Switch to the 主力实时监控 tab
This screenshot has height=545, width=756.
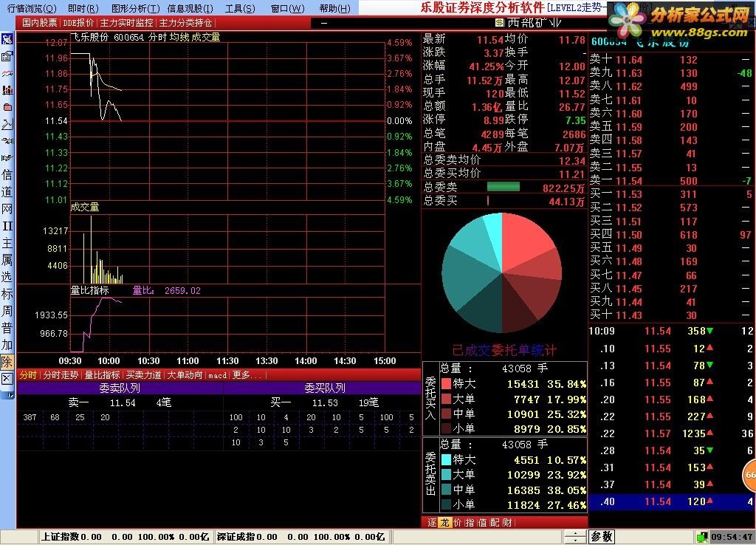coord(126,23)
